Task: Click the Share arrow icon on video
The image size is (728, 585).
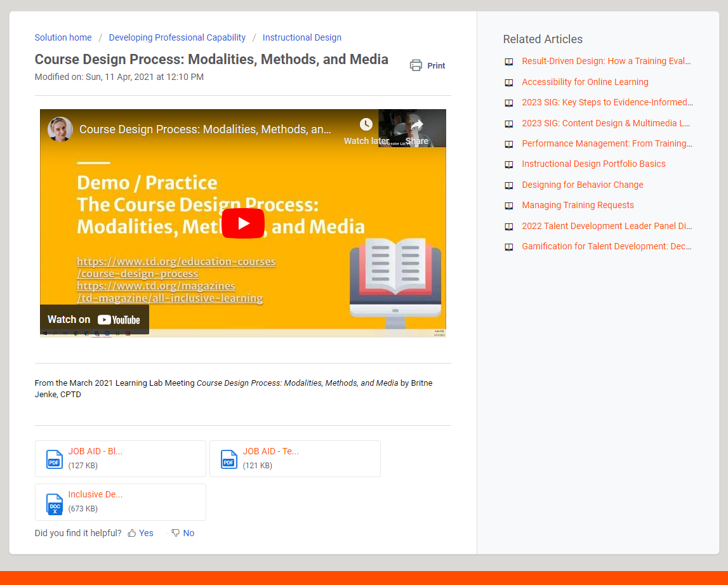Action: click(x=416, y=124)
